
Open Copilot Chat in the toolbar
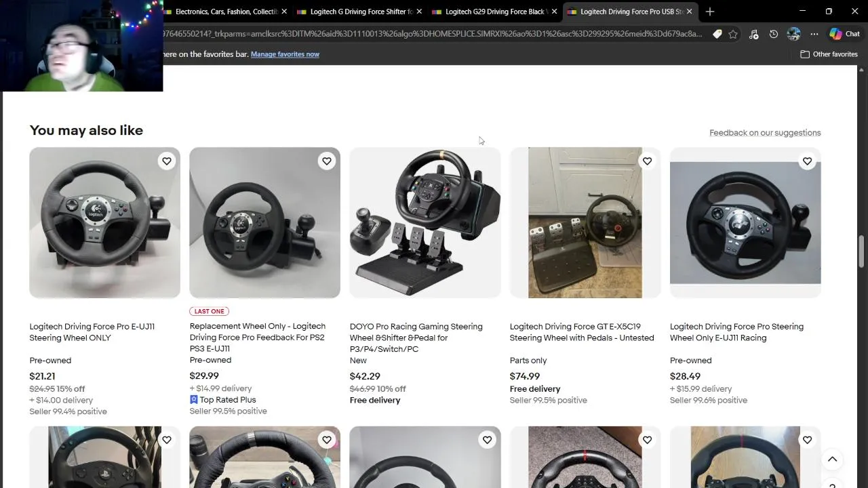tap(844, 34)
